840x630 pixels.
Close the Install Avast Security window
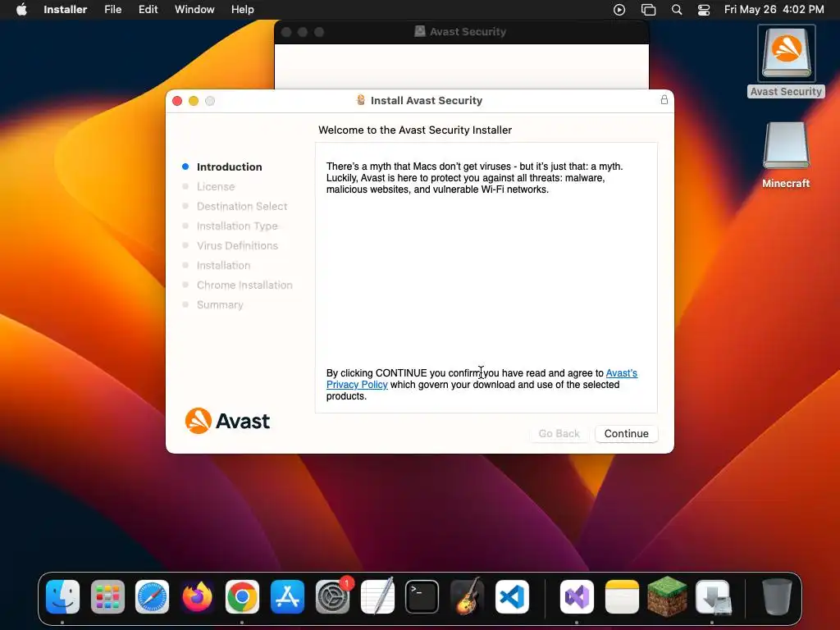tap(177, 101)
